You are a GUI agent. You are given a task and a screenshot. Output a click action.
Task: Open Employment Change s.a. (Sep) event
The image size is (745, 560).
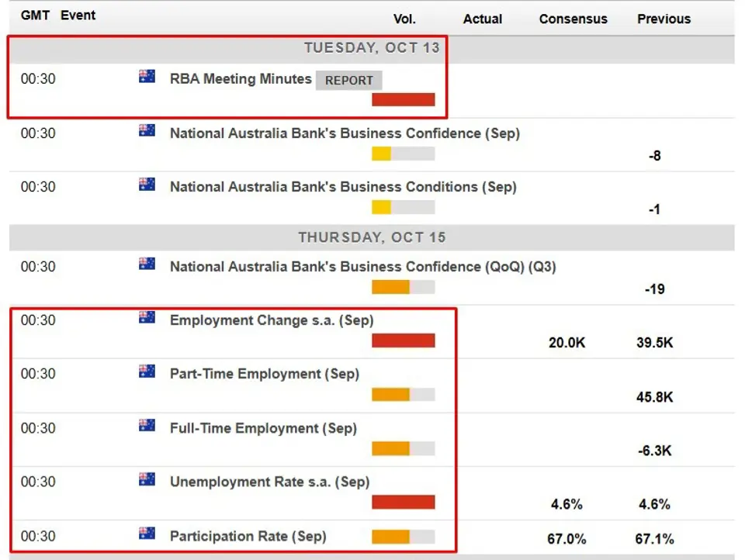pos(272,320)
